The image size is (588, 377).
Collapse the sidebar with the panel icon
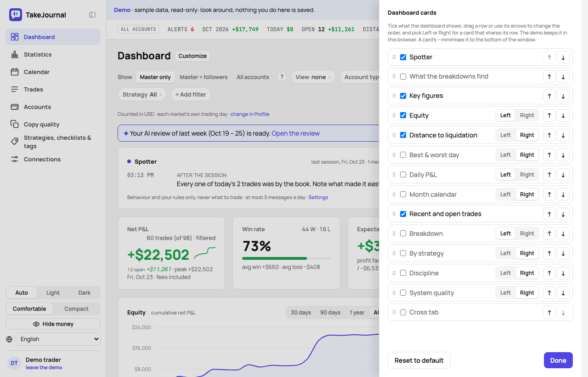click(x=92, y=15)
